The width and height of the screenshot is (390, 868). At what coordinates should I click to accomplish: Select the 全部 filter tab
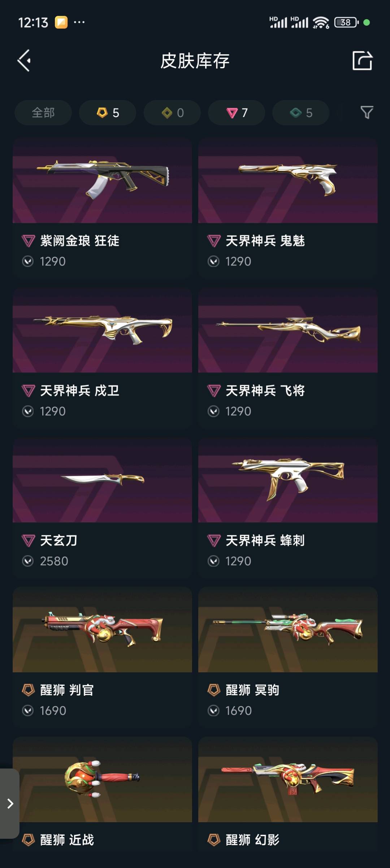click(x=43, y=113)
